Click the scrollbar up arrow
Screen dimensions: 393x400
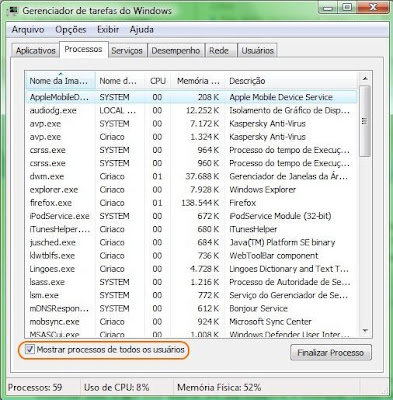[x=365, y=79]
